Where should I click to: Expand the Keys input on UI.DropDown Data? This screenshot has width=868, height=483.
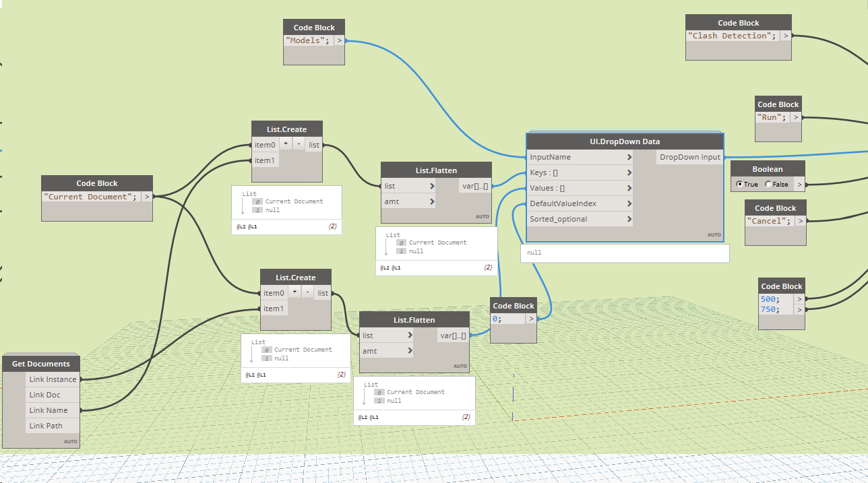628,172
